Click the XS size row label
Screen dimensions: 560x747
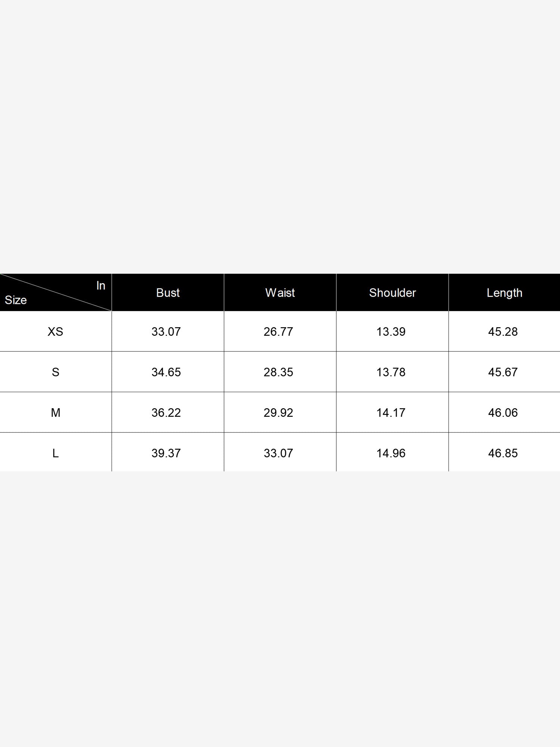[x=55, y=332]
